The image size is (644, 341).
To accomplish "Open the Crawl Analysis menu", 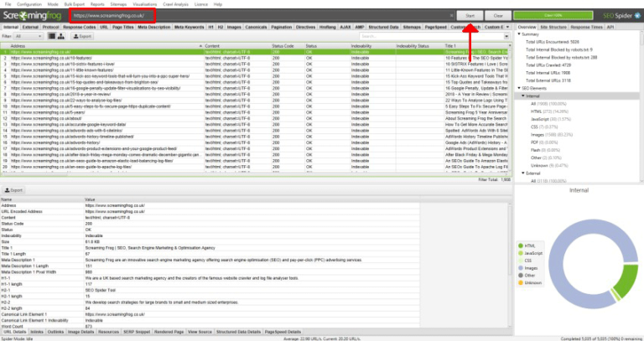I will coord(175,4).
